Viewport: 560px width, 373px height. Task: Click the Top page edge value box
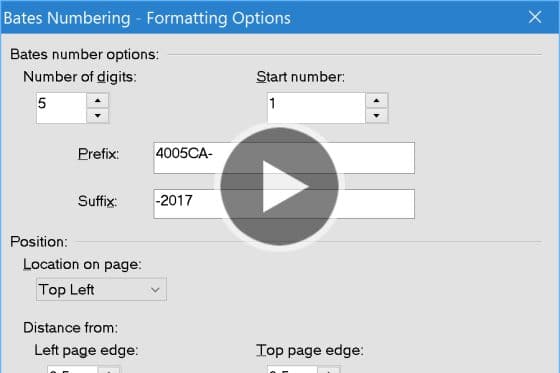292,369
